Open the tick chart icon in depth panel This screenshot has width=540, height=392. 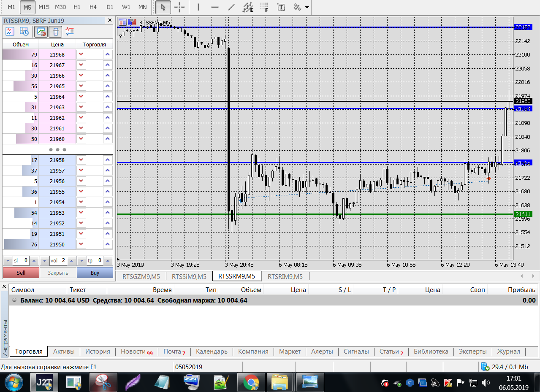coord(10,31)
